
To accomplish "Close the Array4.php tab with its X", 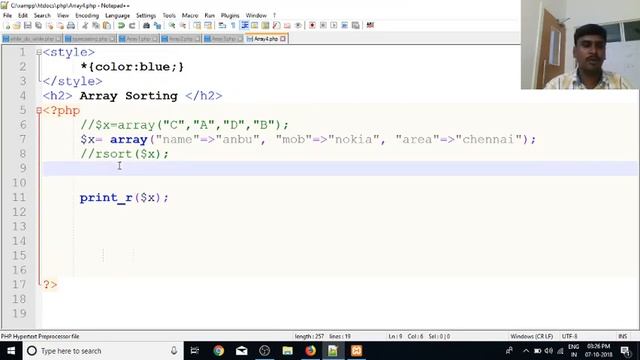I will tap(283, 39).
